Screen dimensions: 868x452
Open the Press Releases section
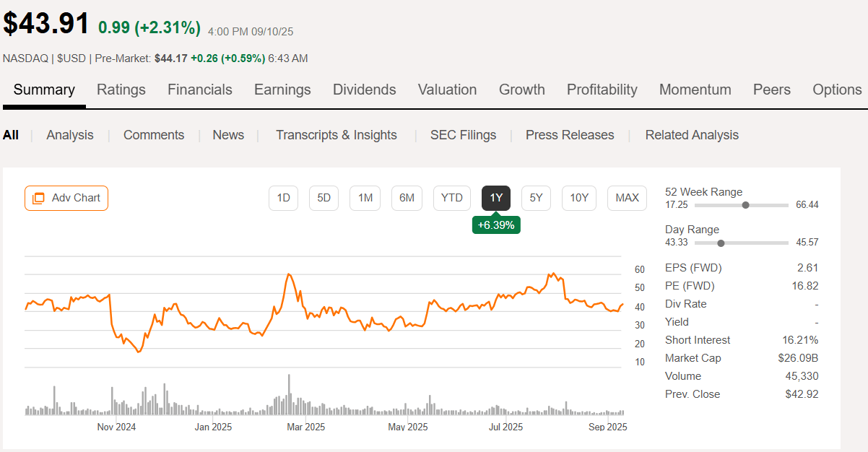[x=570, y=135]
